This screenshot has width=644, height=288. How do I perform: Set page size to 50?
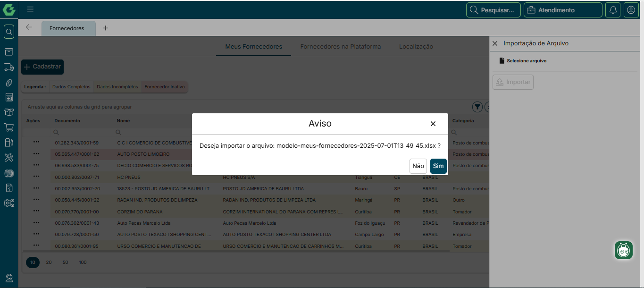tap(65, 263)
